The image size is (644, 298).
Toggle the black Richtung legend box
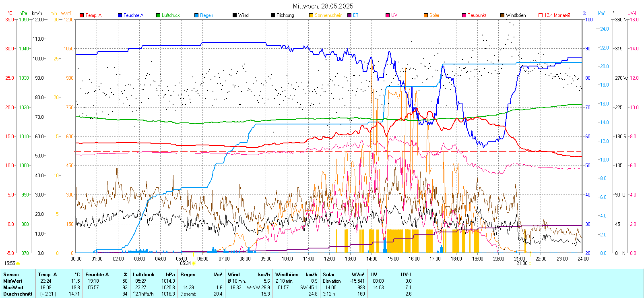click(273, 15)
